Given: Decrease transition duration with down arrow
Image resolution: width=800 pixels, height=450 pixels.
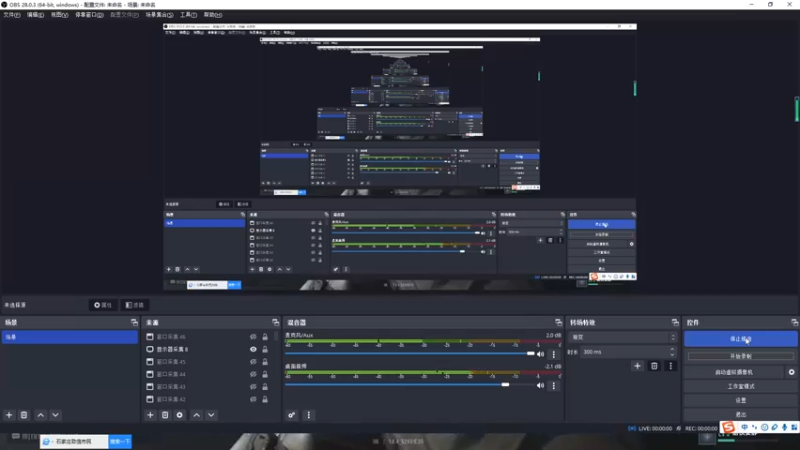Looking at the screenshot, I should pyautogui.click(x=672, y=355).
